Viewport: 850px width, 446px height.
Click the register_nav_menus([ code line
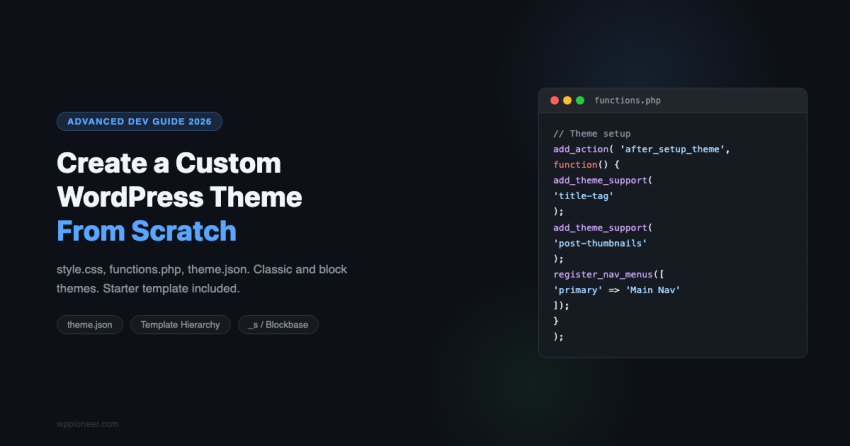point(608,275)
